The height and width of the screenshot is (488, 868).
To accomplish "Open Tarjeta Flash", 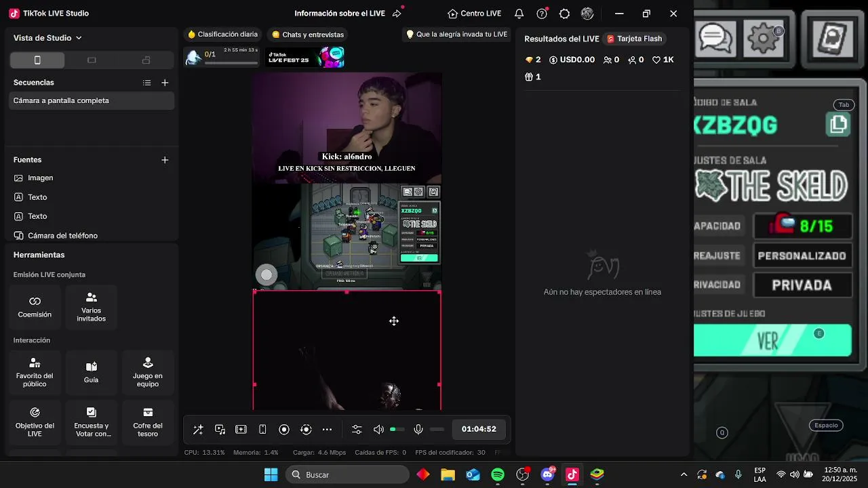I will pyautogui.click(x=634, y=39).
